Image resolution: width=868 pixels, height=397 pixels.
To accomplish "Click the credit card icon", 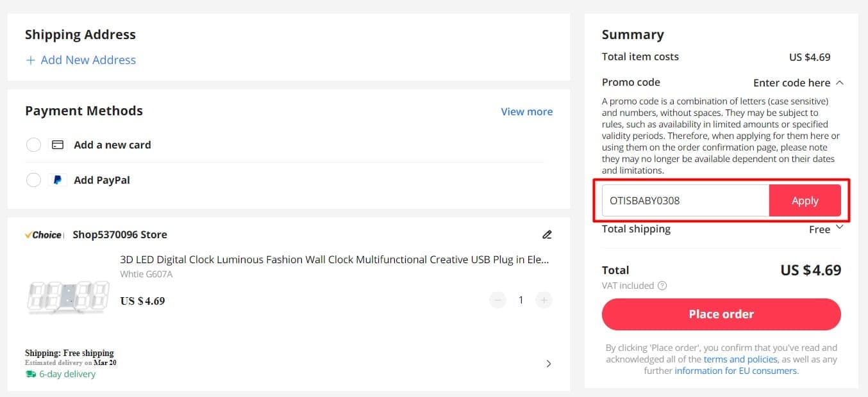I will (x=58, y=145).
